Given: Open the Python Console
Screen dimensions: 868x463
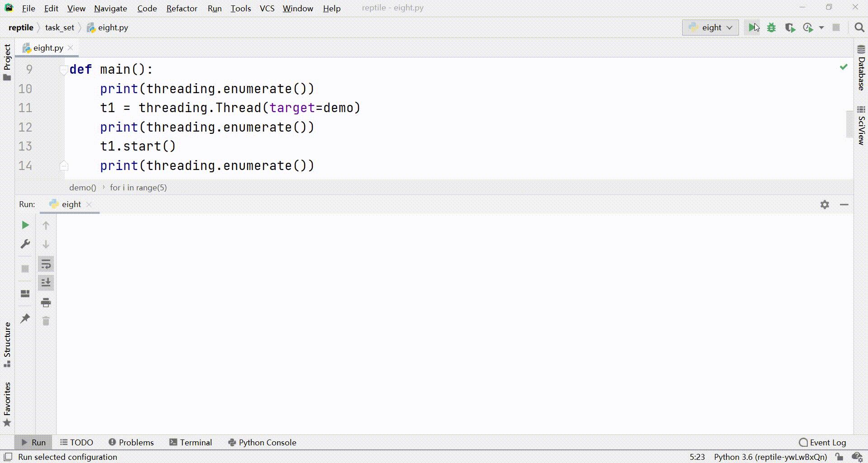Looking at the screenshot, I should 262,442.
